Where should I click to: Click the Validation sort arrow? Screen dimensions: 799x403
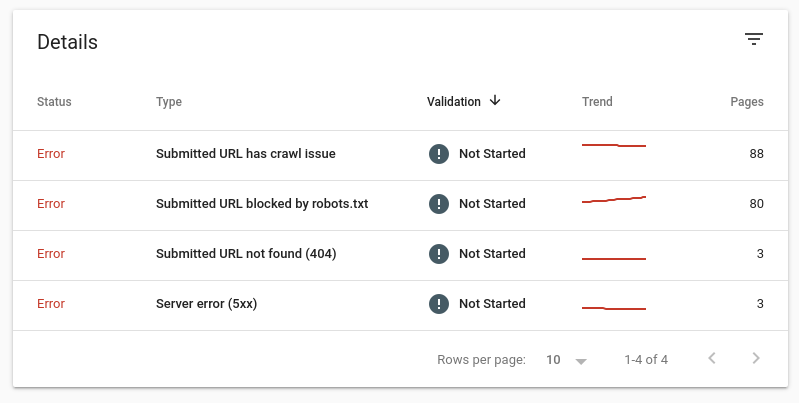pos(495,101)
